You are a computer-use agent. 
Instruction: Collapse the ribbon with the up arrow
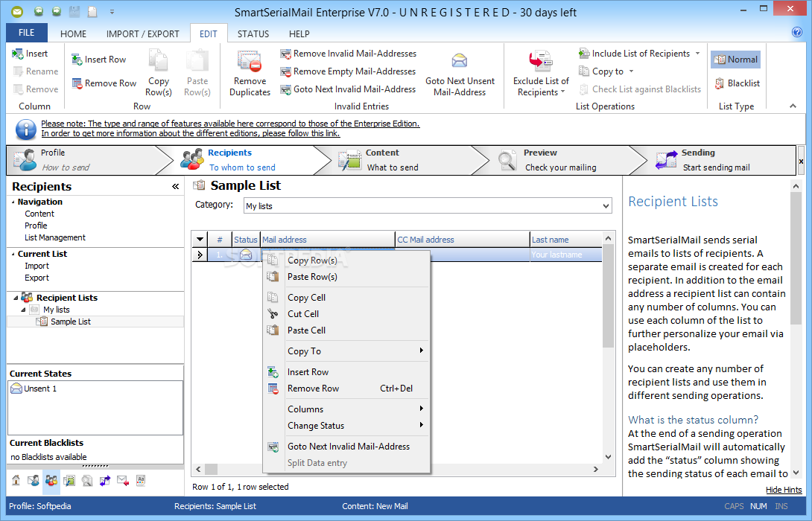click(793, 106)
